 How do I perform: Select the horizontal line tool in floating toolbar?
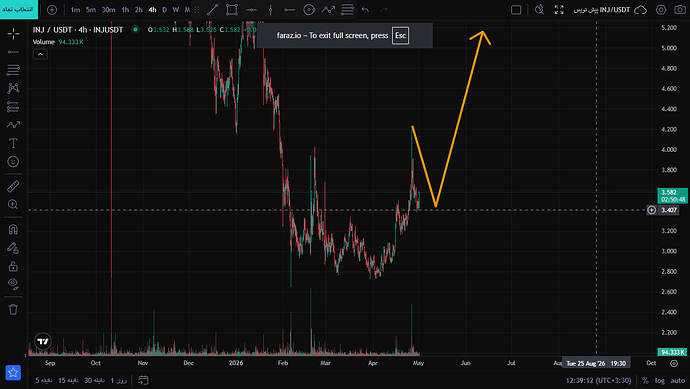[x=251, y=10]
